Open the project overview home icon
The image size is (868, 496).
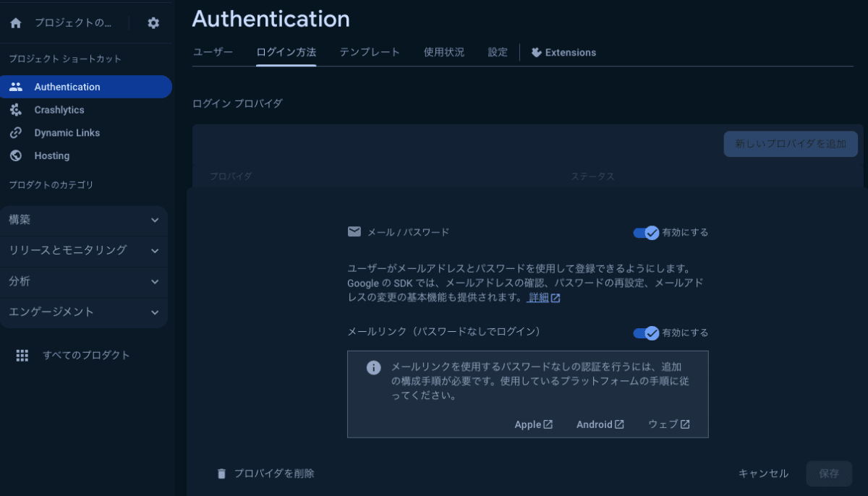tap(16, 23)
